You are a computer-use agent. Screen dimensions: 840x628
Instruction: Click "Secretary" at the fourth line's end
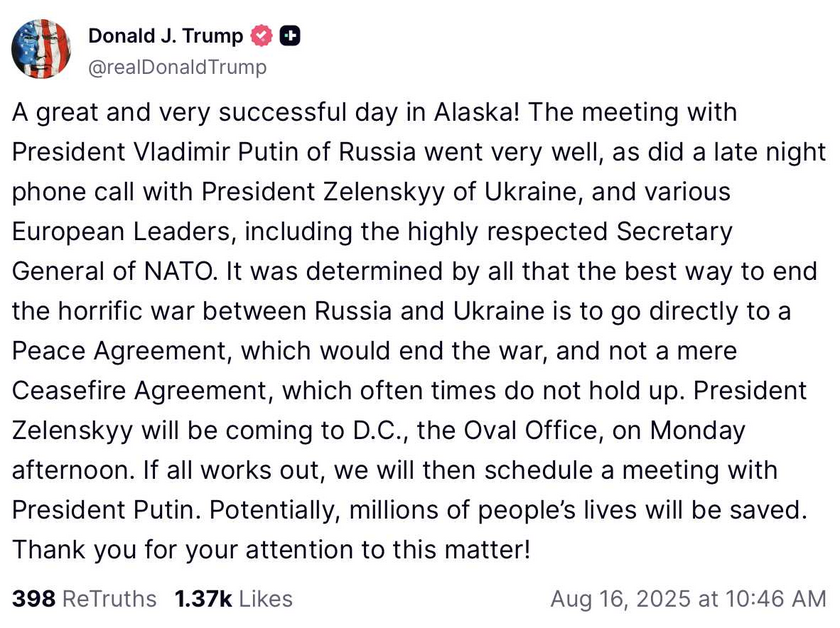point(674,232)
